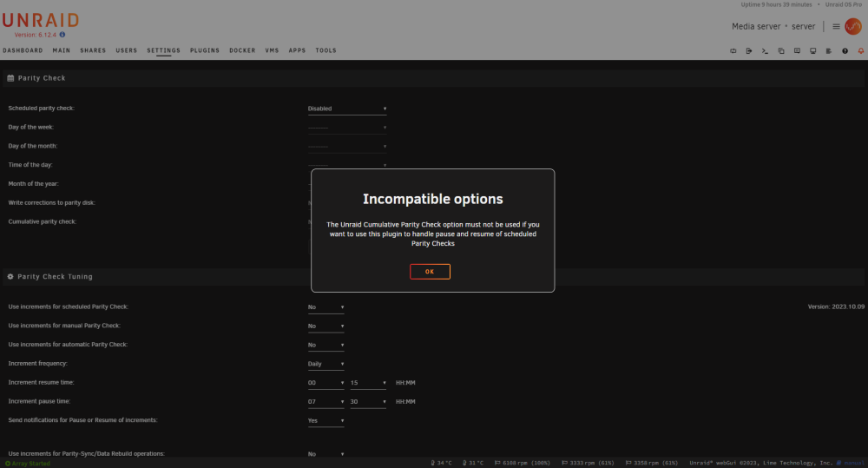Open the web Terminal icon
Screen dimensions: 868x468
(x=765, y=51)
